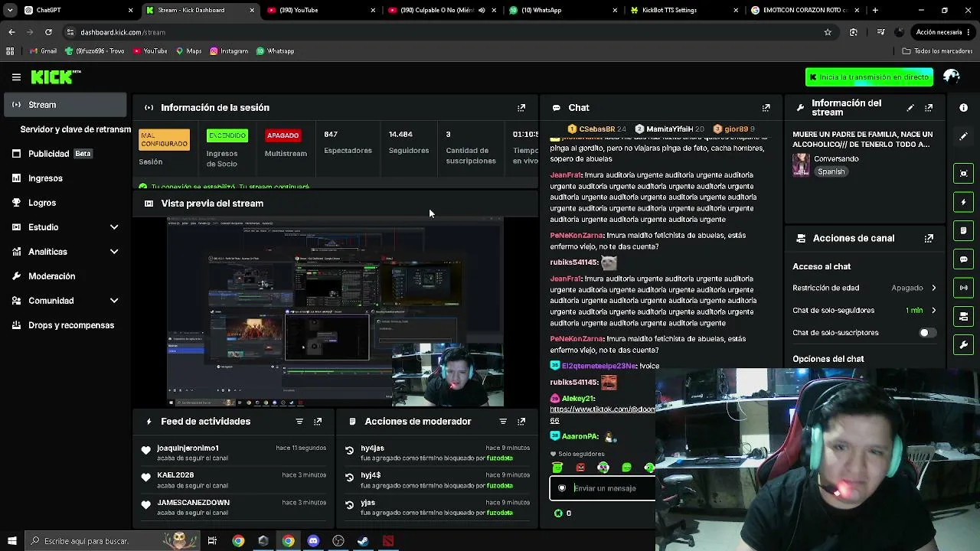Viewport: 980px width, 551px height.
Task: Open the info icon in the right rail
Action: pyautogui.click(x=964, y=108)
